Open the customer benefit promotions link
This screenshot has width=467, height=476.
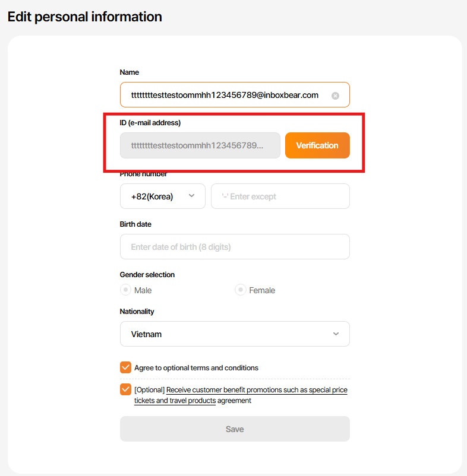coord(256,391)
